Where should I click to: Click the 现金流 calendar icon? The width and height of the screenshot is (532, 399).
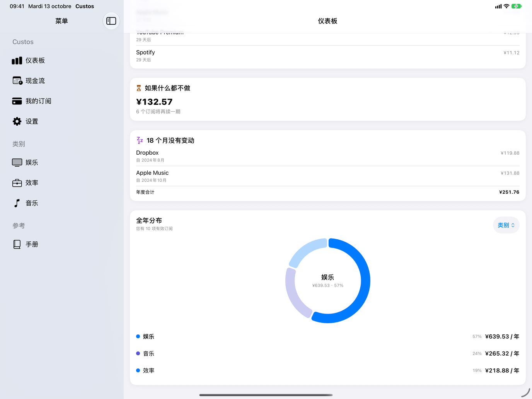pyautogui.click(x=17, y=81)
